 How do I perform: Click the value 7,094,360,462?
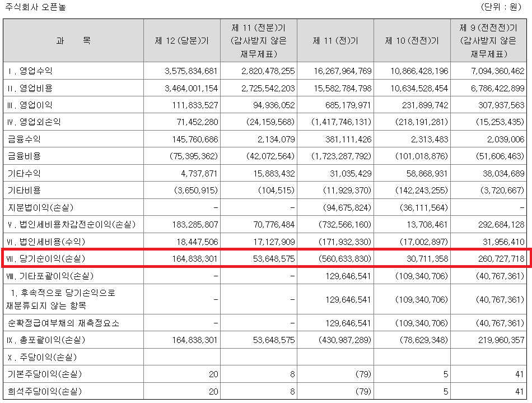click(x=498, y=71)
